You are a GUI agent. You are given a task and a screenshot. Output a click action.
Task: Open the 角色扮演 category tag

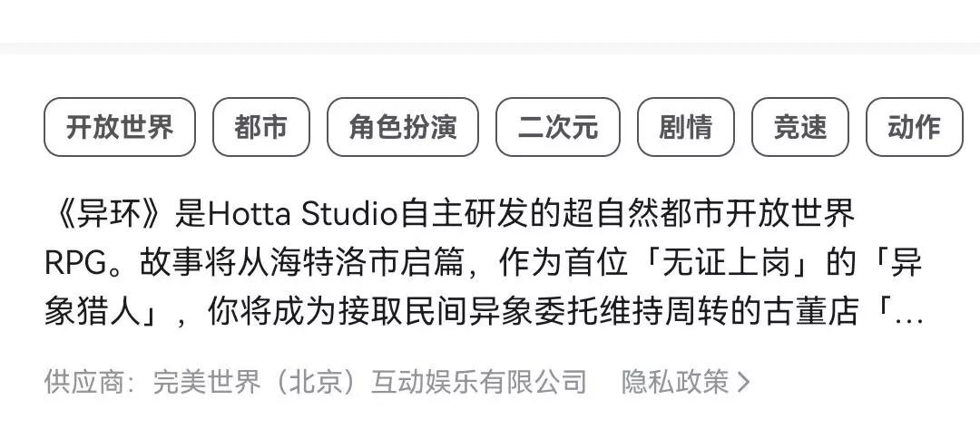tap(403, 127)
